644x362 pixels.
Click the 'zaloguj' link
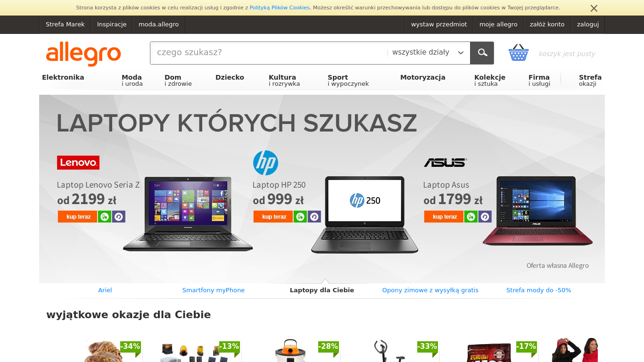587,25
